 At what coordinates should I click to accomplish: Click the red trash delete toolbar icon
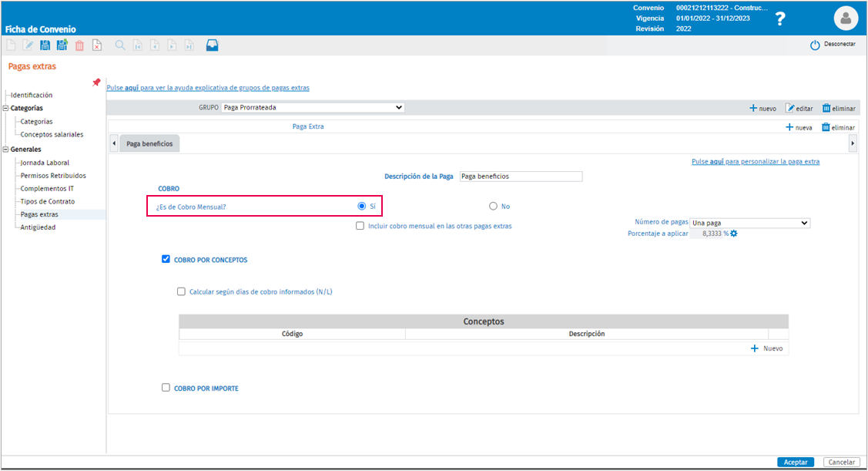pyautogui.click(x=80, y=45)
